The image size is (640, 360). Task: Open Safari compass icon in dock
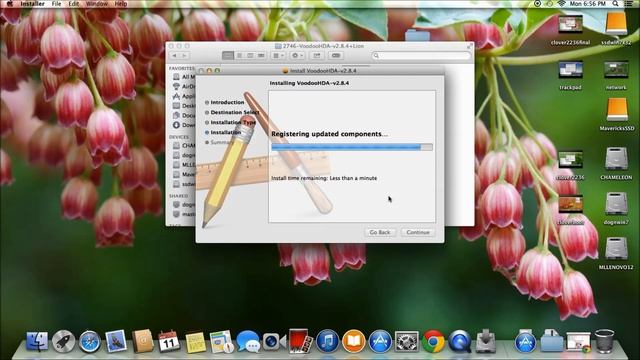(90, 341)
